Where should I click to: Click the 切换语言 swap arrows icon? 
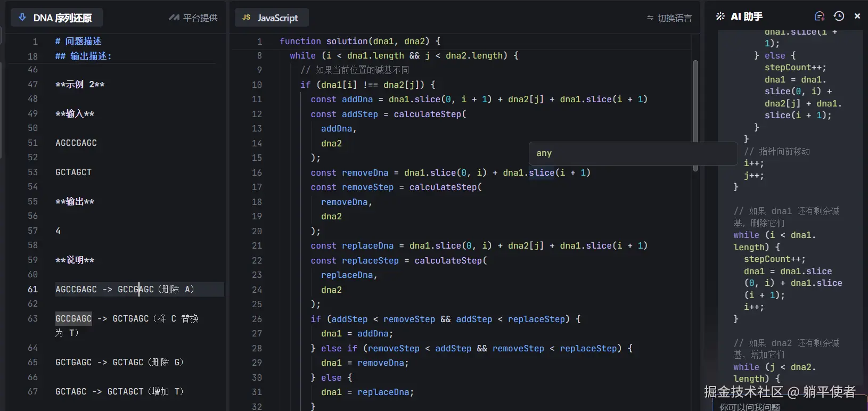pos(650,18)
